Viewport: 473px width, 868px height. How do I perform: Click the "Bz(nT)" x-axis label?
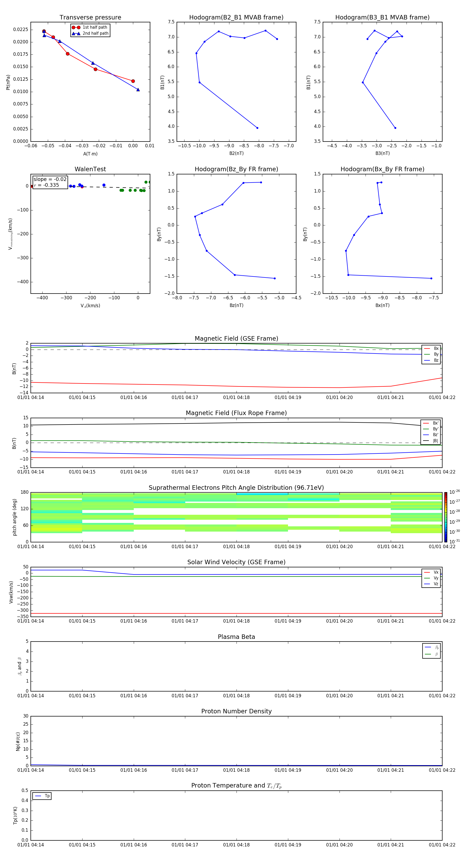tap(236, 305)
